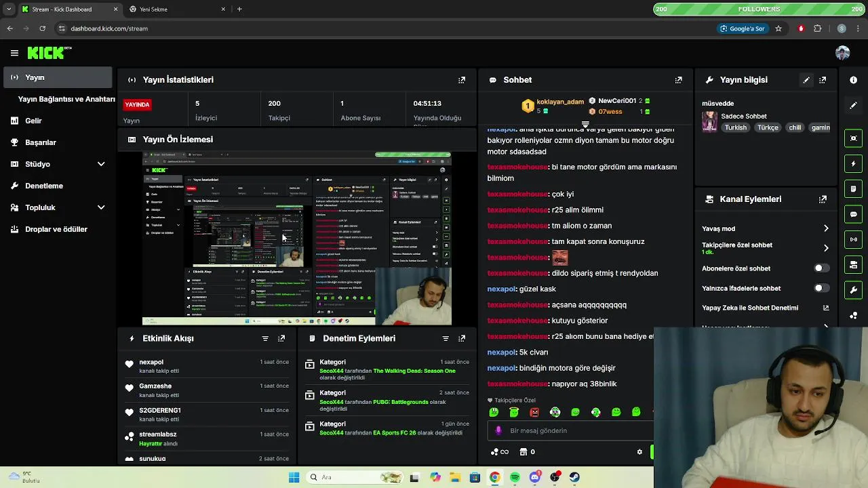Switch to the Yeni Sekme browser tab
Viewport: 868px width, 488px height.
(176, 9)
